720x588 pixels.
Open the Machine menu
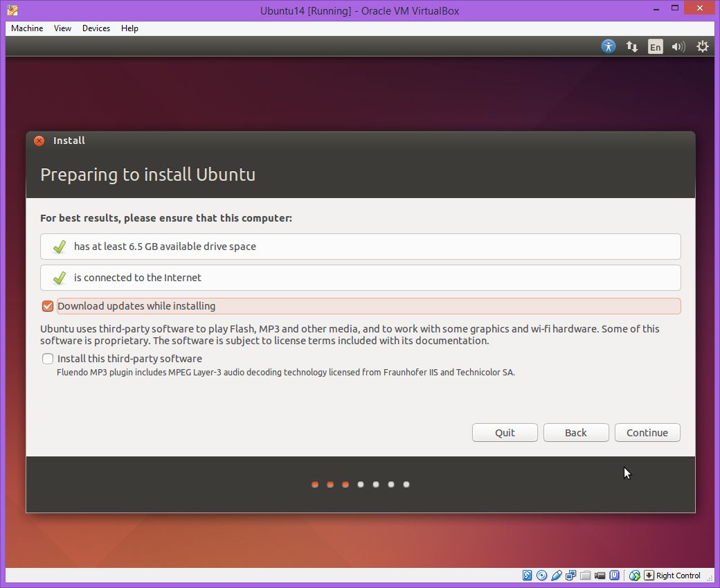click(x=27, y=28)
